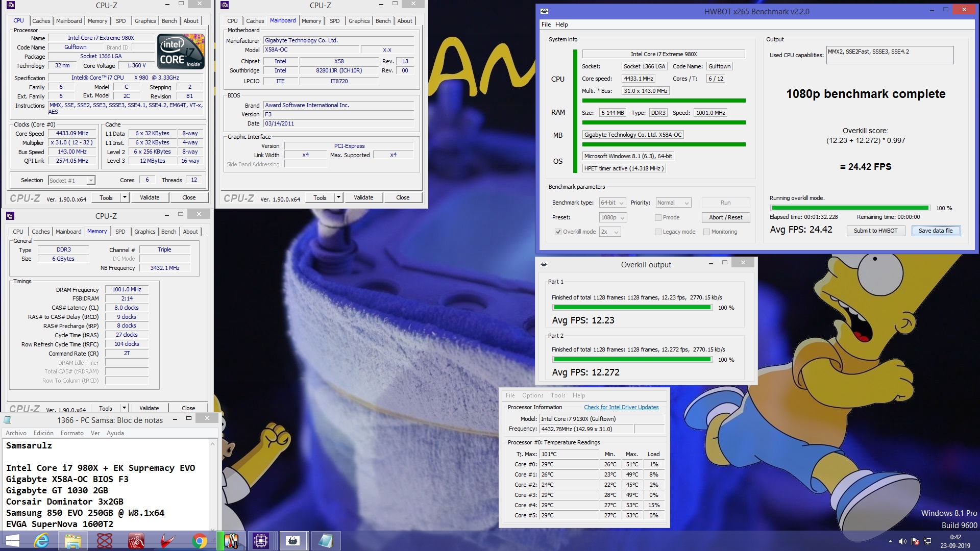Click Core Speed value 4433.09 MHz
980x551 pixels.
pyautogui.click(x=72, y=133)
